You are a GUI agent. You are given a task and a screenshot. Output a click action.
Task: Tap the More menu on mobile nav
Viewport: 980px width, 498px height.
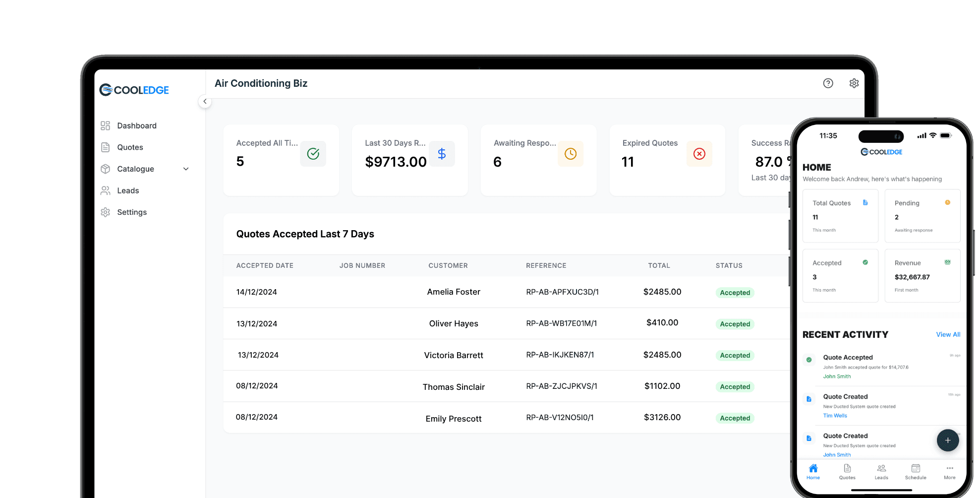949,471
